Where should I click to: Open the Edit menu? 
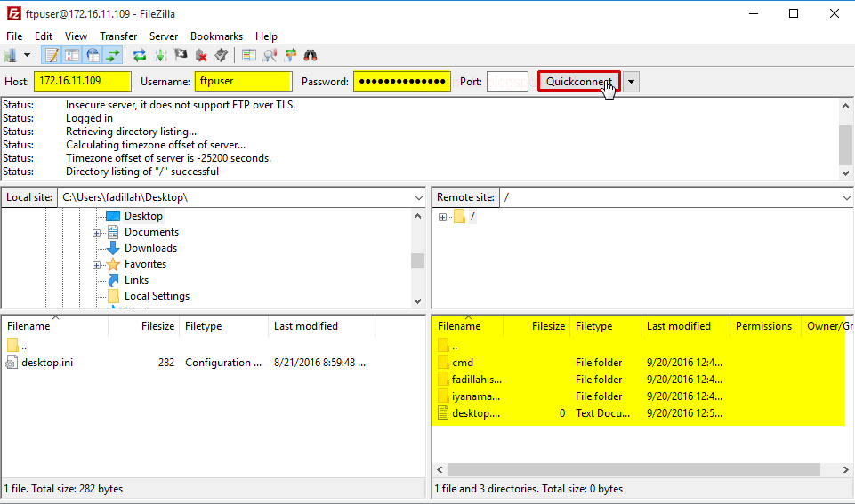pos(44,36)
